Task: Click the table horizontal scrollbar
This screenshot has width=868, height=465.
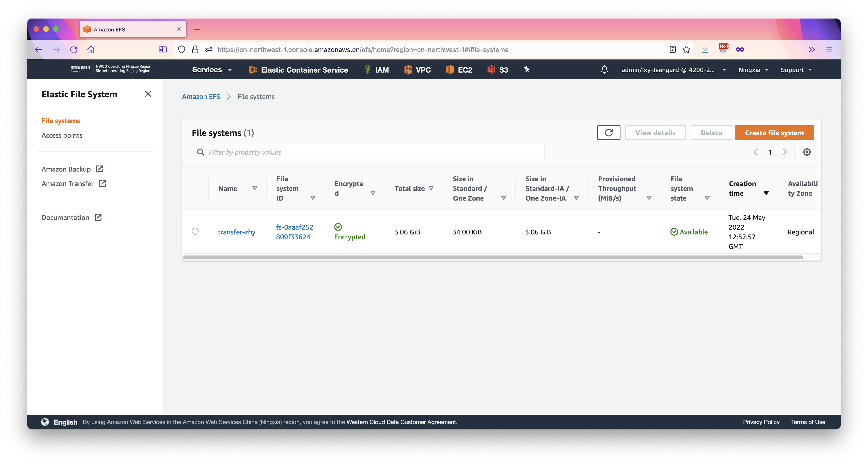Action: click(493, 257)
